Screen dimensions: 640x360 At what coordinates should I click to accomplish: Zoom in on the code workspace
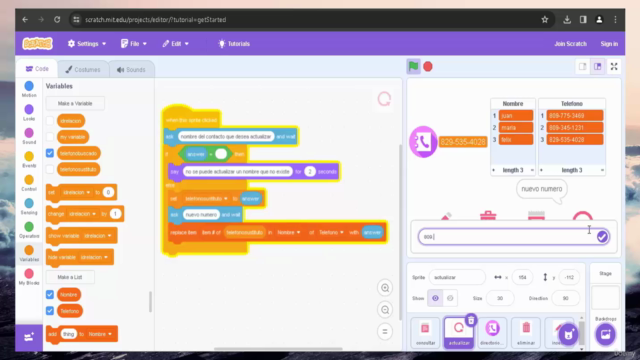[385, 288]
